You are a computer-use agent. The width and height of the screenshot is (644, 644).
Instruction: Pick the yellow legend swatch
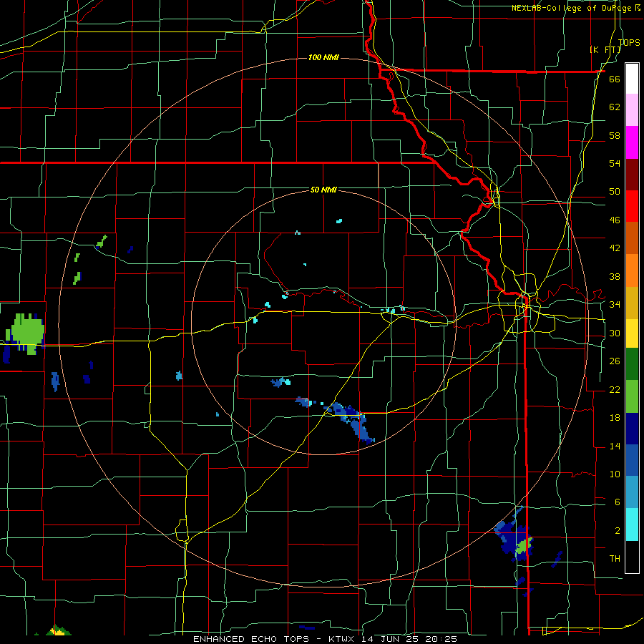pyautogui.click(x=632, y=333)
